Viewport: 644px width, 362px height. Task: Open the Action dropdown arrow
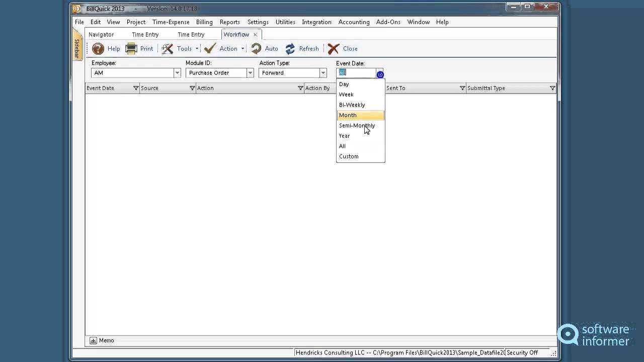pyautogui.click(x=243, y=49)
